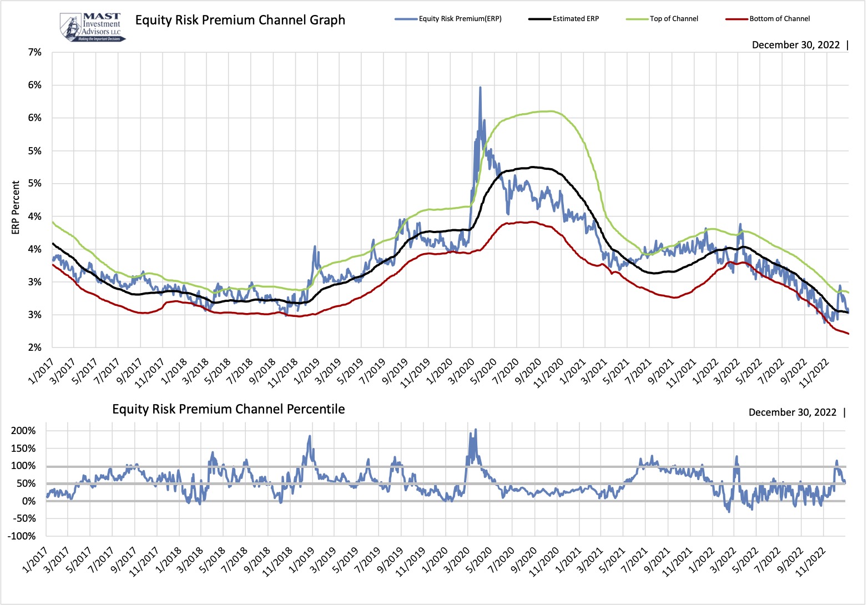Click the ERP peak spike near 3/2020
The image size is (868, 605).
click(x=481, y=88)
